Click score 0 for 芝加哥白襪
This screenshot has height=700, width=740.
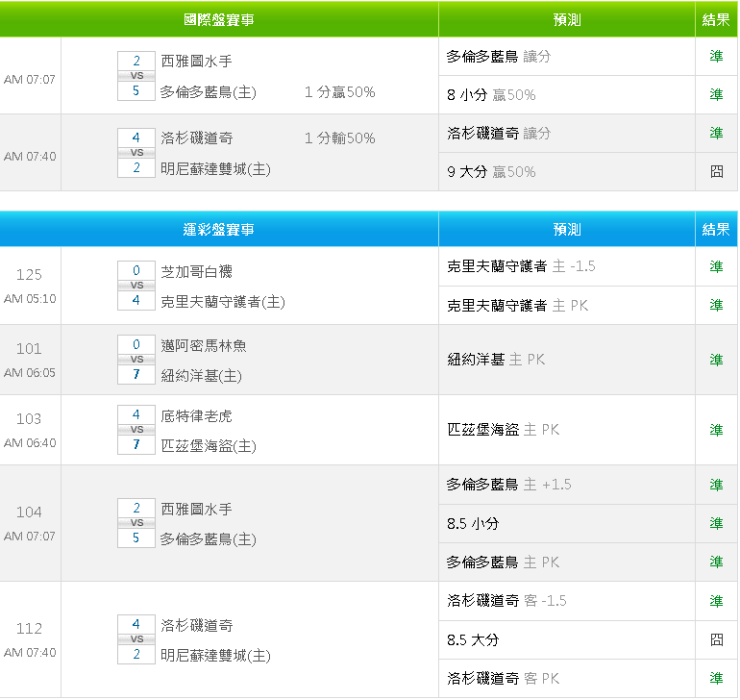click(x=136, y=270)
